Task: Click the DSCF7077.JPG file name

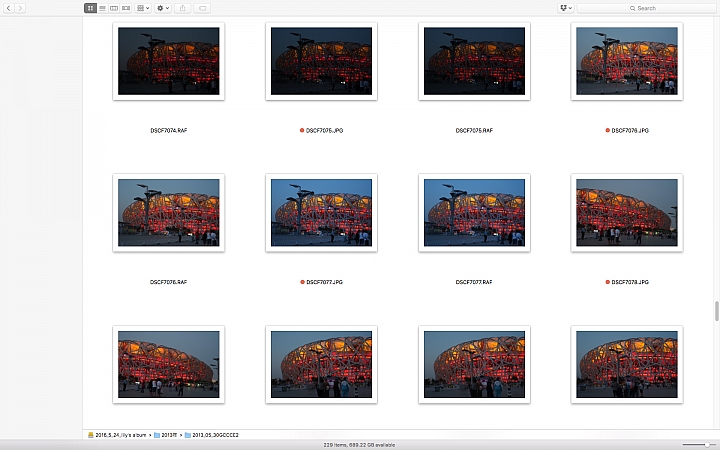Action: pos(324,282)
